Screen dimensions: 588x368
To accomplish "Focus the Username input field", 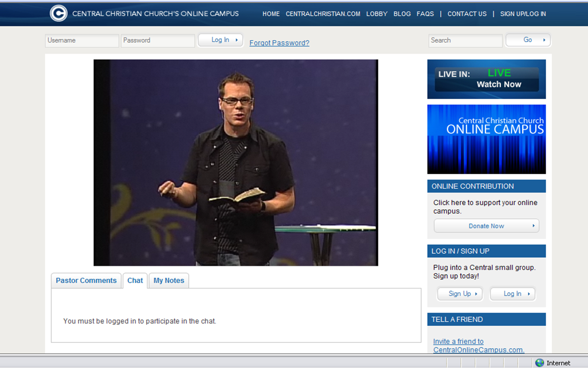I will pyautogui.click(x=82, y=40).
